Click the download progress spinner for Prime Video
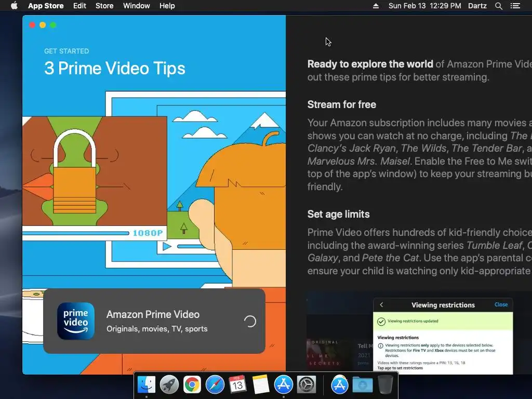 point(250,321)
